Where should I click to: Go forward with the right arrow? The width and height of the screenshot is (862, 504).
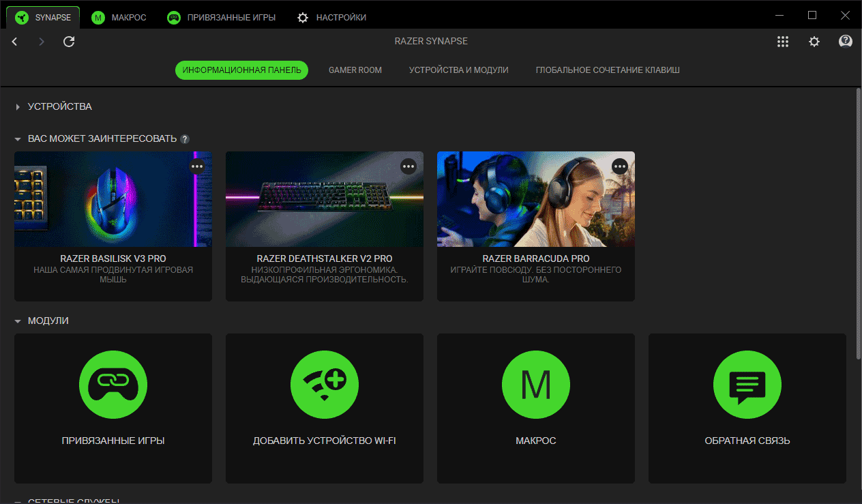click(42, 42)
